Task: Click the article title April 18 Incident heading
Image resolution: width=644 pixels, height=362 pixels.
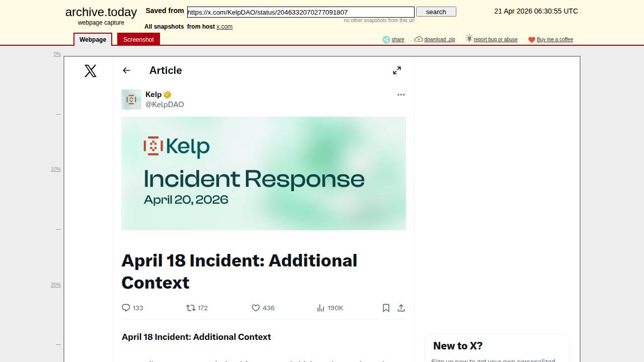Action: 239,271
